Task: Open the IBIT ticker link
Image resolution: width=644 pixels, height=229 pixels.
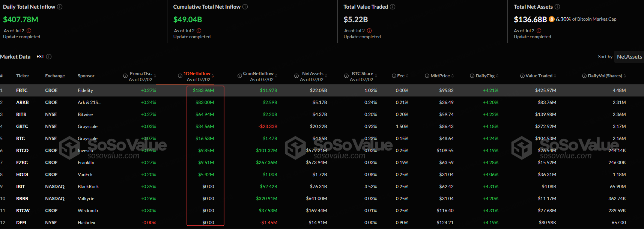Action: (x=21, y=187)
